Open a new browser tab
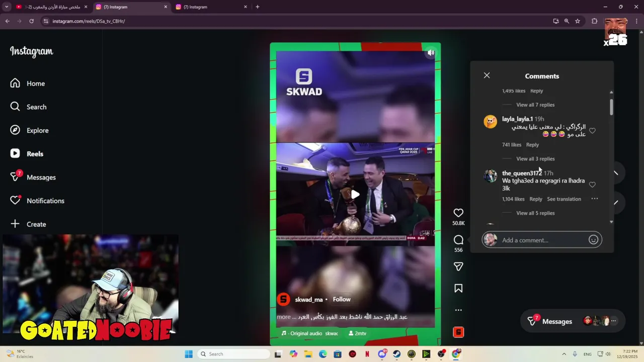 point(257,7)
